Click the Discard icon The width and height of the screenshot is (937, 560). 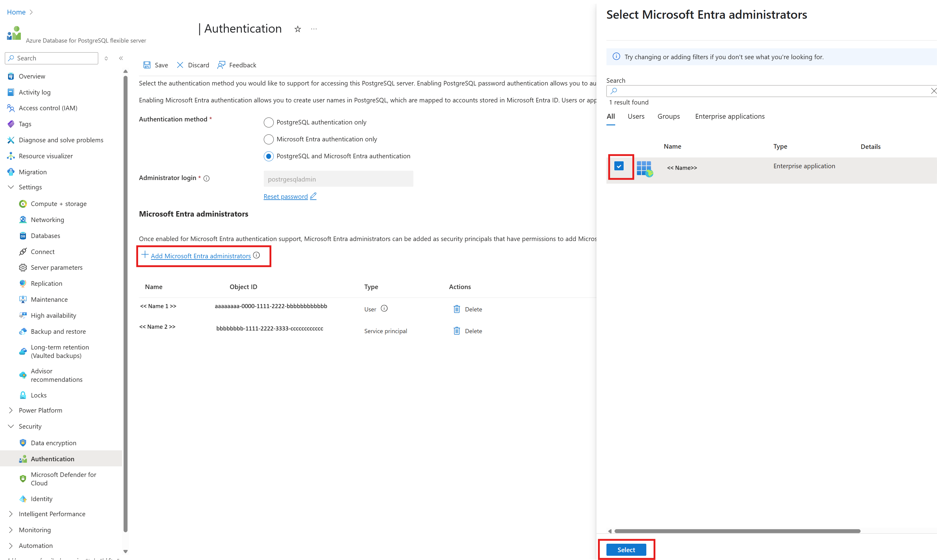pos(180,65)
